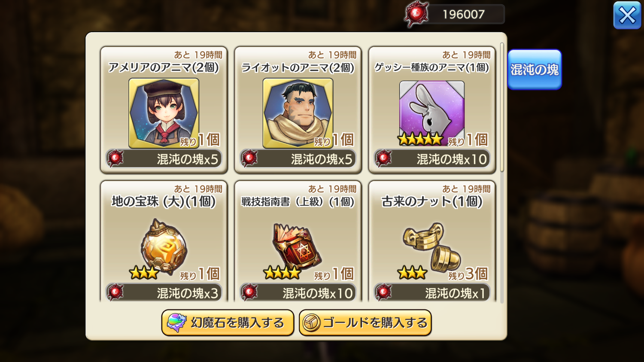Close the shop with the blue X
The height and width of the screenshot is (362, 644).
click(627, 15)
